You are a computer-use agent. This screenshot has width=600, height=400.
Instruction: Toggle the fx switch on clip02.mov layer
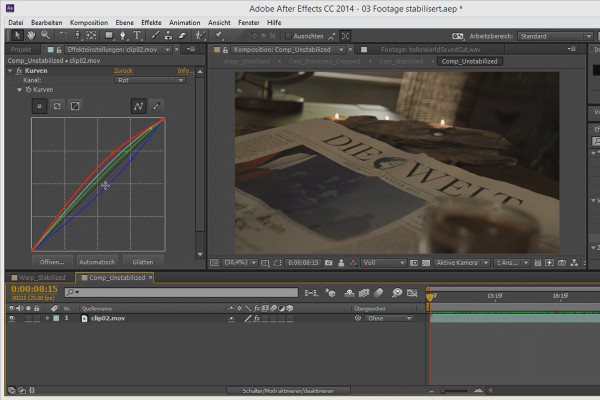(x=257, y=318)
